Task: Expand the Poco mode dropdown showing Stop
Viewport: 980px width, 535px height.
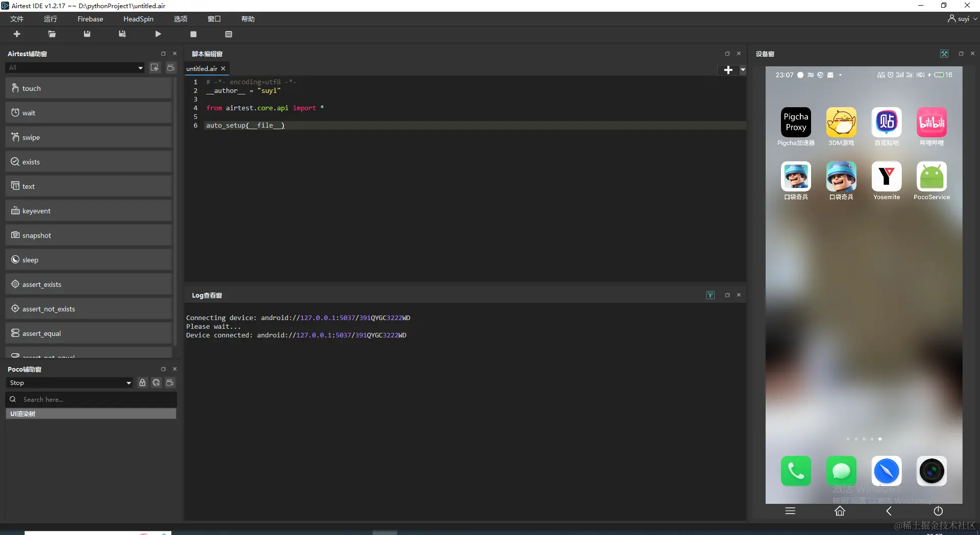Action: pos(70,383)
